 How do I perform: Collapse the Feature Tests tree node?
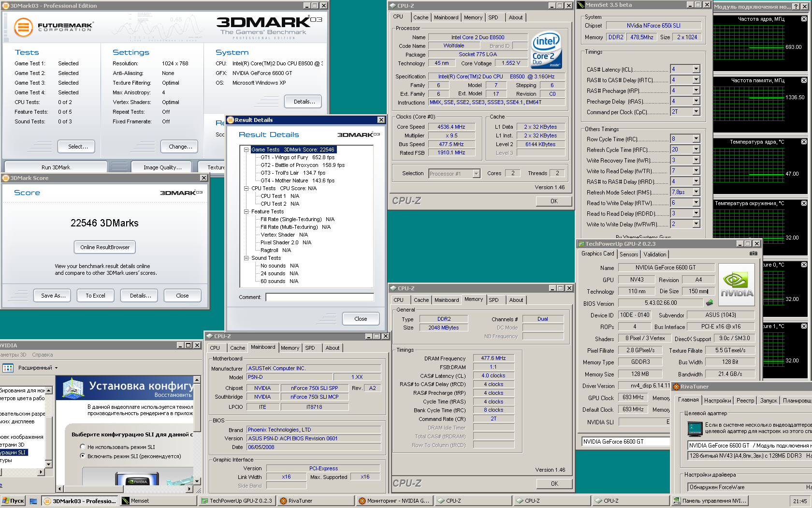click(x=246, y=211)
